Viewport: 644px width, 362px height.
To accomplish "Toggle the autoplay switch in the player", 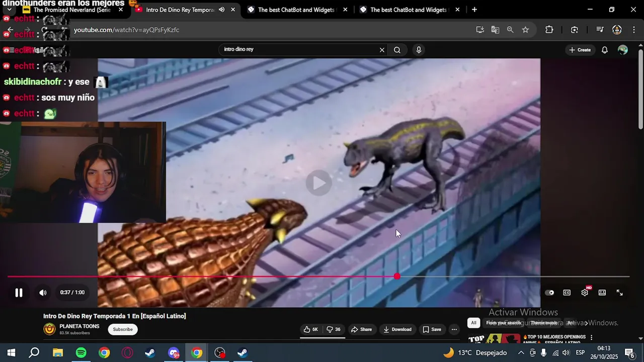I will 549,293.
